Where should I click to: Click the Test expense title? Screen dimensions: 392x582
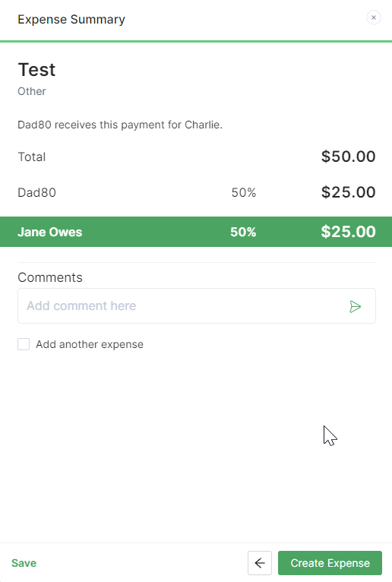pyautogui.click(x=36, y=70)
